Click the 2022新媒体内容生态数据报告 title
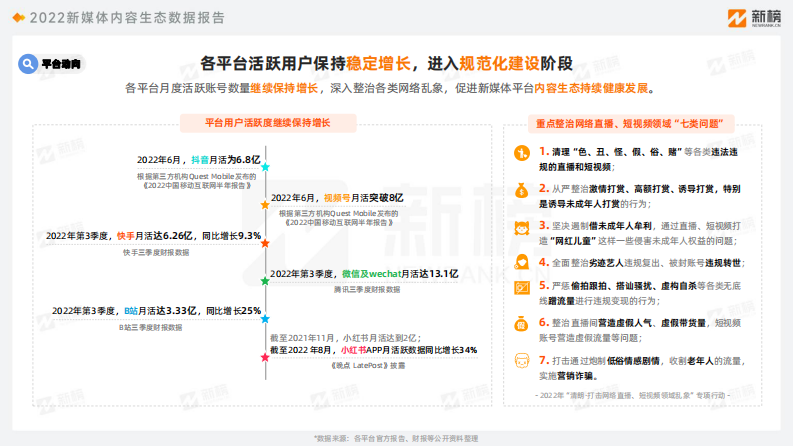The height and width of the screenshot is (446, 793). pos(127,18)
